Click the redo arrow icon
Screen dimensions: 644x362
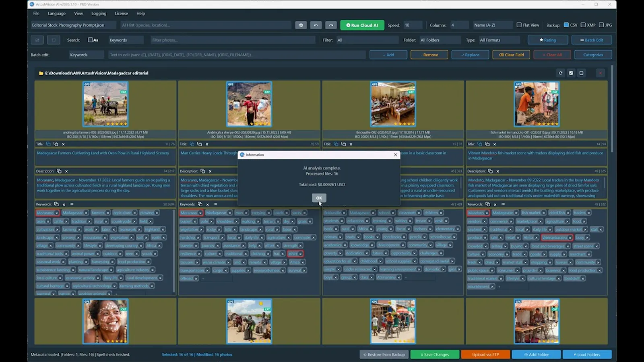331,25
